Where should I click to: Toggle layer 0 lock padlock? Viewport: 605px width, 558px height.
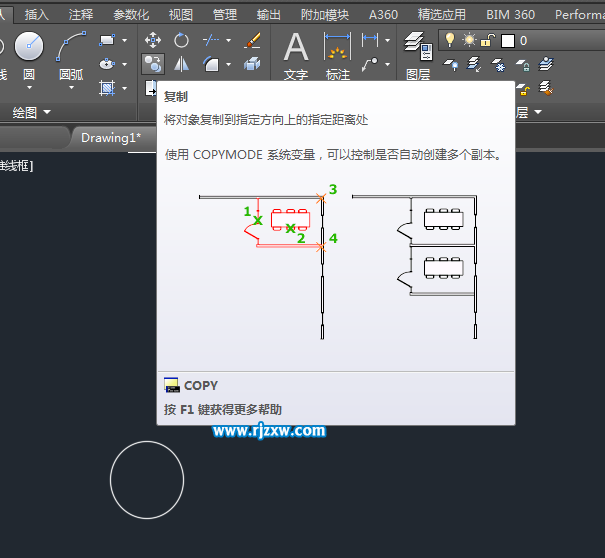488,40
